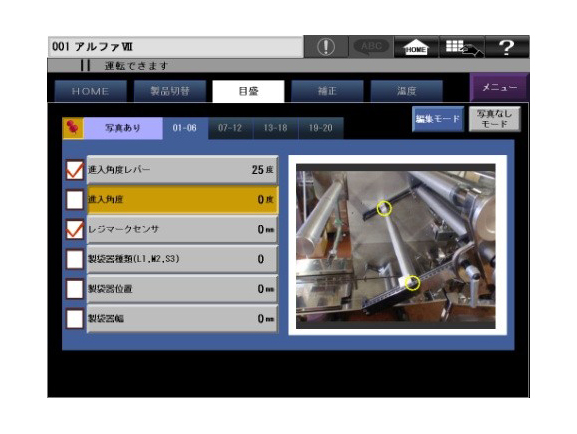Click the 編集モード button
Image resolution: width=577 pixels, height=434 pixels.
tap(438, 119)
